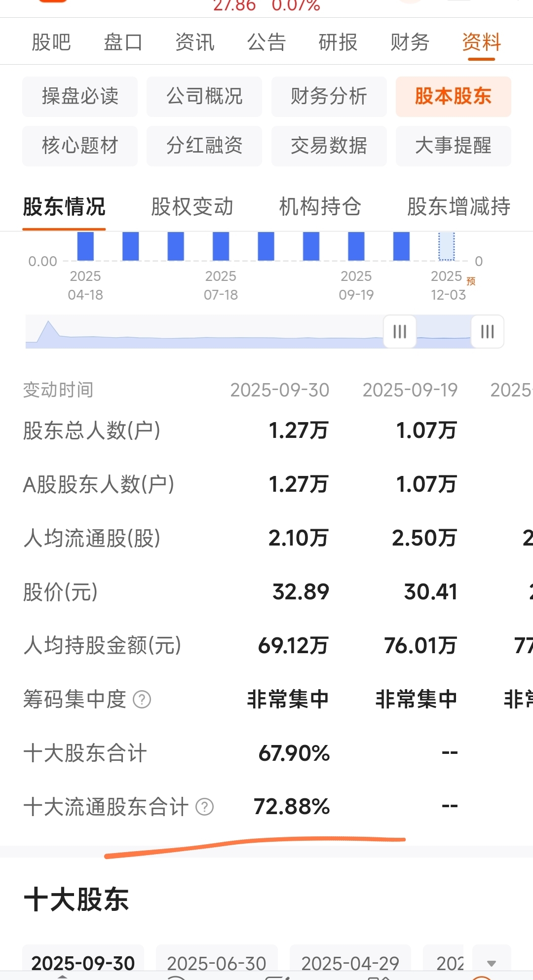The image size is (533, 980).
Task: Select the 股东情况 sub-tab
Action: [64, 207]
